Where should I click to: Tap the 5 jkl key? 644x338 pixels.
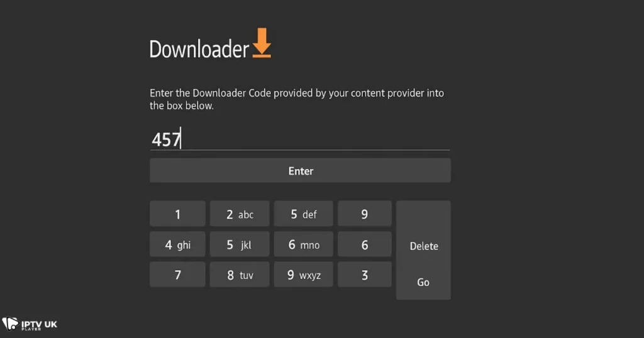click(240, 244)
